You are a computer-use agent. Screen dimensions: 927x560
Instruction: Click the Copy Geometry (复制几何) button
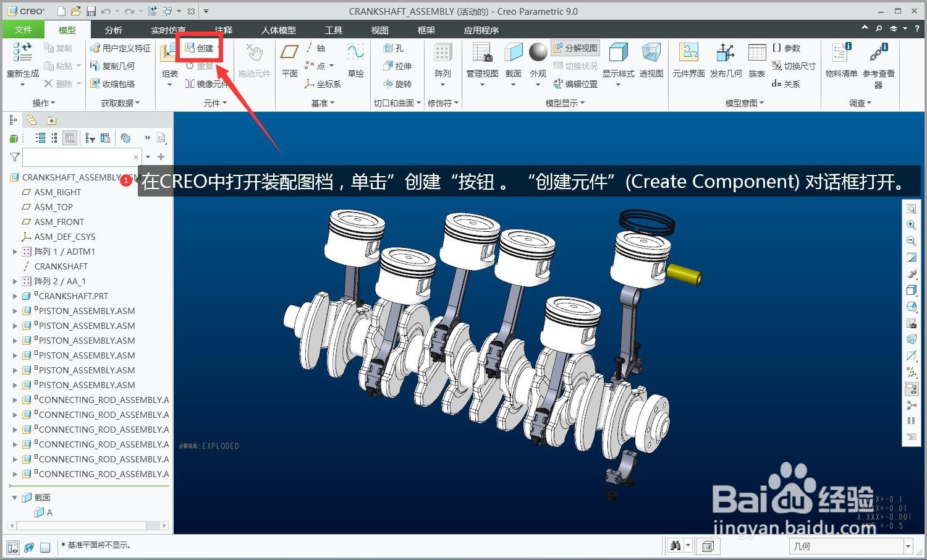click(112, 66)
